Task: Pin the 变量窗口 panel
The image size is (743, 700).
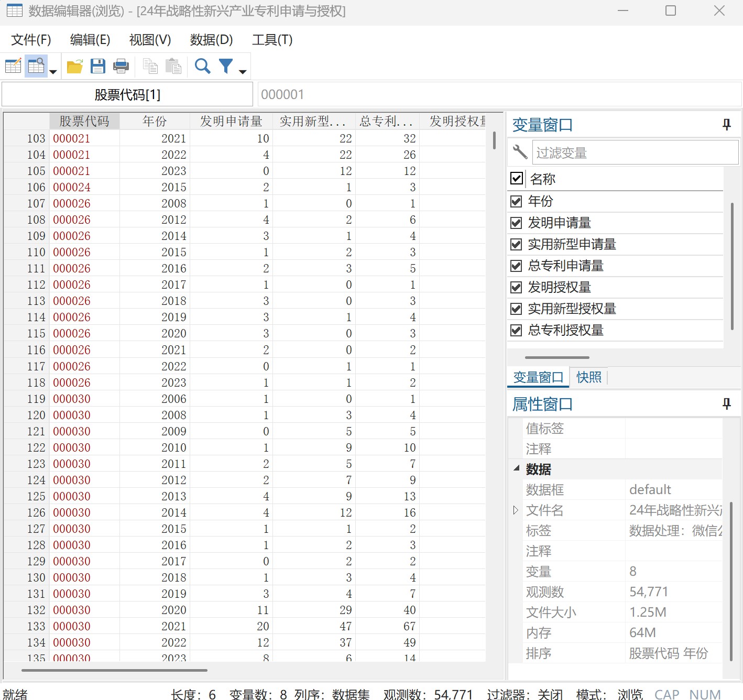Action: 726,125
